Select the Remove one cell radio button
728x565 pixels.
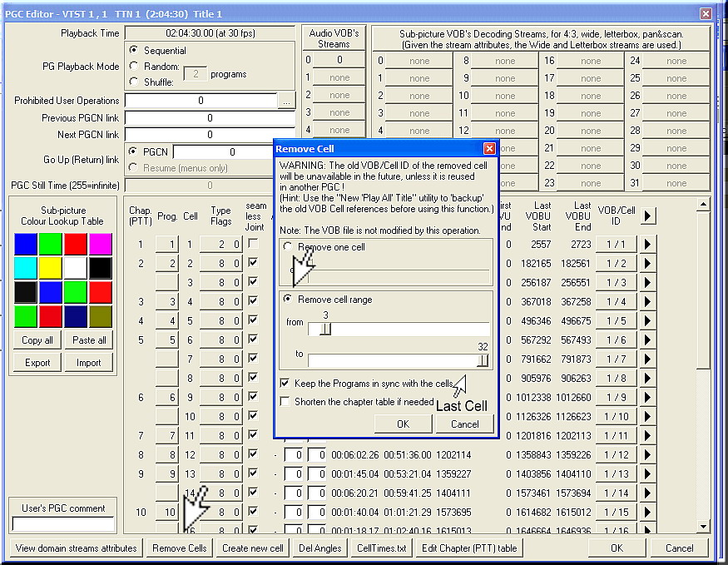point(289,247)
